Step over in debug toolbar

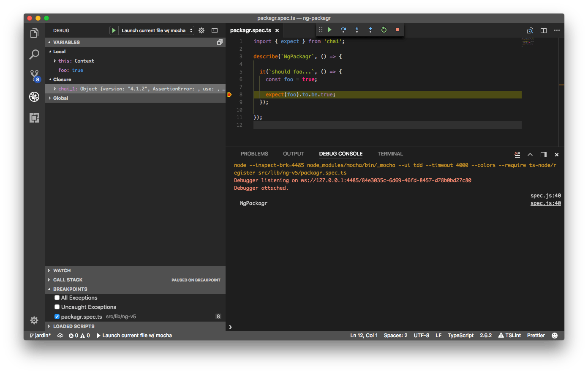343,30
